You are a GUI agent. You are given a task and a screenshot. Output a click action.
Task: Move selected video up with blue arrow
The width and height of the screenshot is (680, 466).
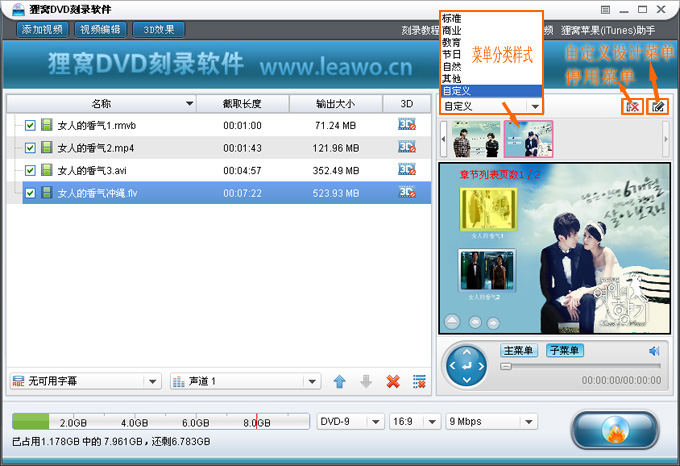click(340, 381)
